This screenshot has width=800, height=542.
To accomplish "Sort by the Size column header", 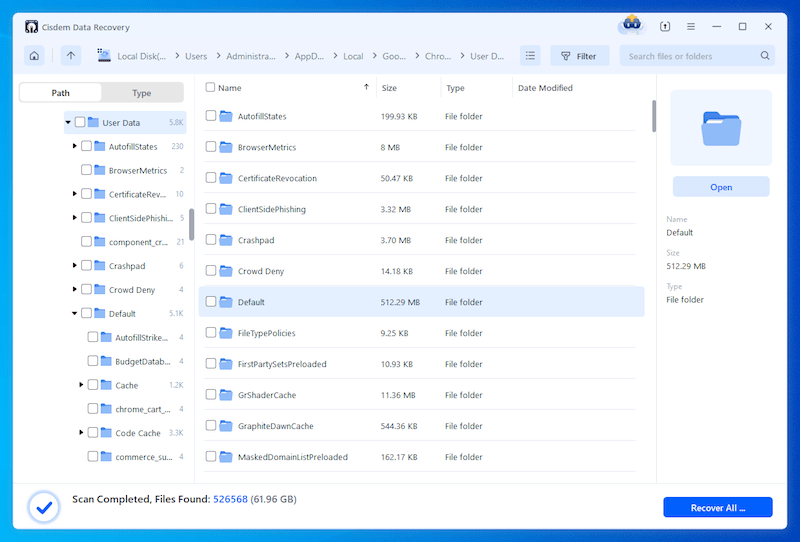I will 389,88.
